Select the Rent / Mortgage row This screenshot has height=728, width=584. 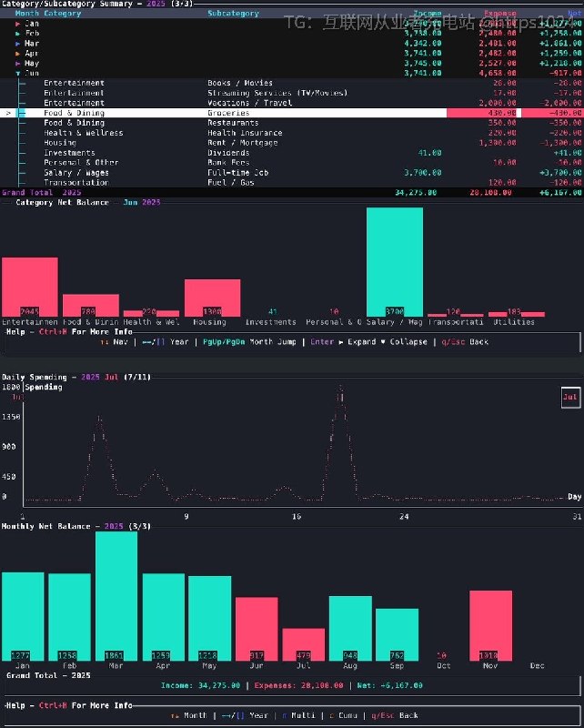tap(292, 143)
